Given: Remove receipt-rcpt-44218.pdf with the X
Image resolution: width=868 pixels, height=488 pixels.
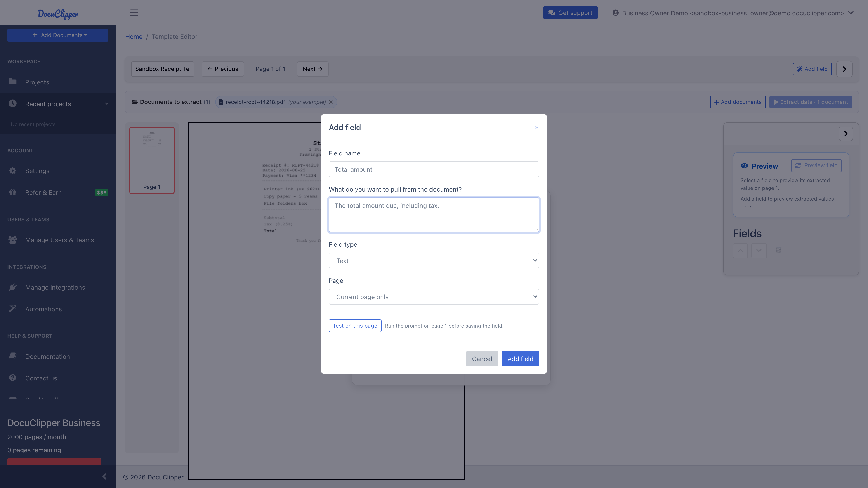Looking at the screenshot, I should [x=331, y=102].
